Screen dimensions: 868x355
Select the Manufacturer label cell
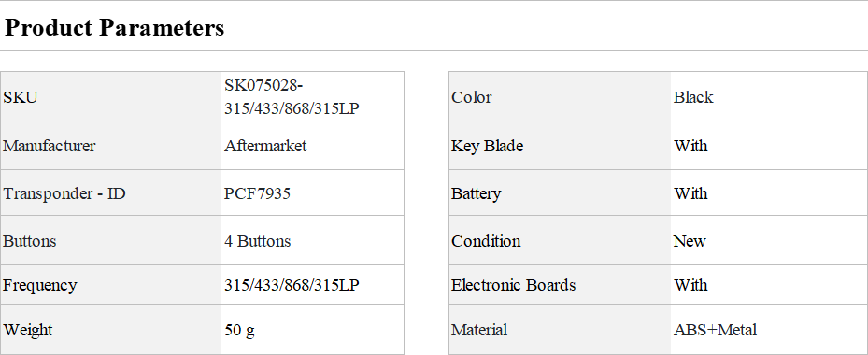pos(110,146)
